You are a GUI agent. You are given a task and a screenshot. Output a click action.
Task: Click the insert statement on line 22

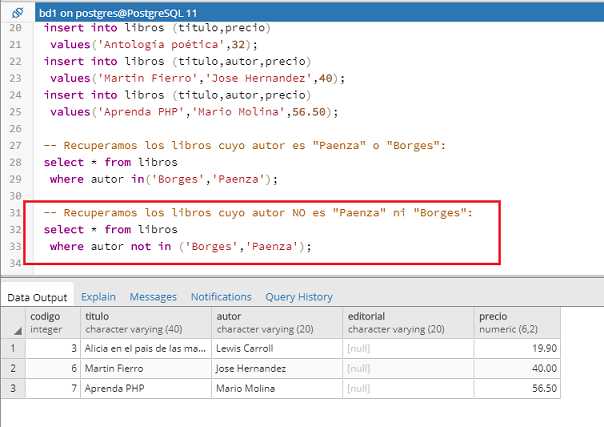point(177,61)
